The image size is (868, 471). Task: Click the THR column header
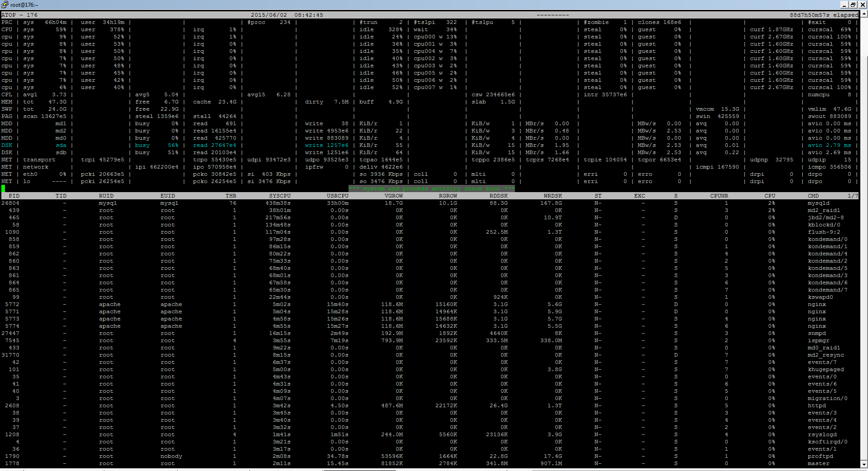coord(231,196)
